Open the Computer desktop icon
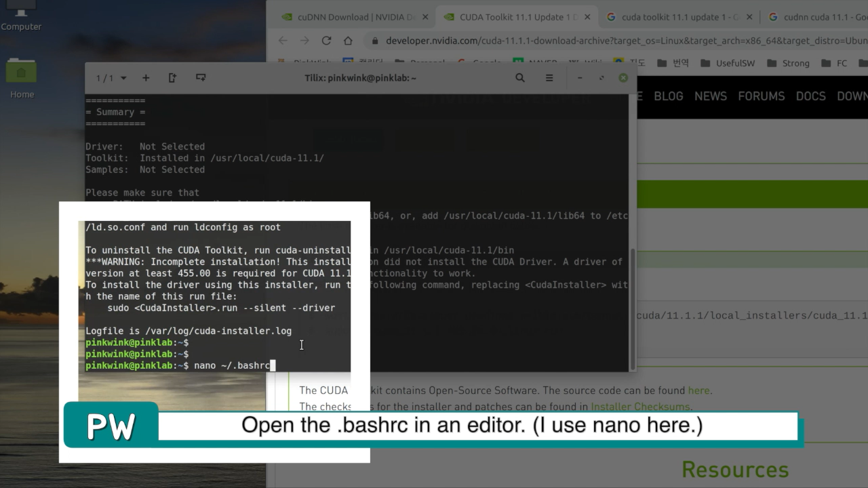Viewport: 868px width, 488px height. coord(21,15)
